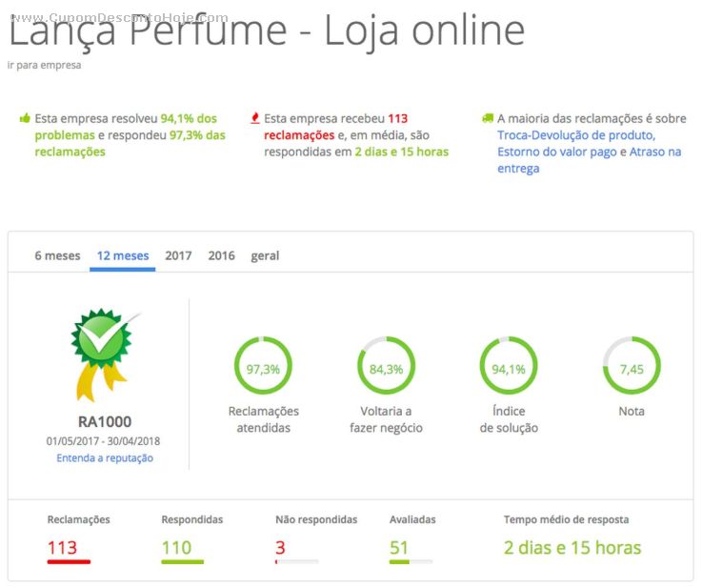Image resolution: width=702 pixels, height=588 pixels.
Task: Click the 3 Não respondidas count
Action: tap(280, 548)
